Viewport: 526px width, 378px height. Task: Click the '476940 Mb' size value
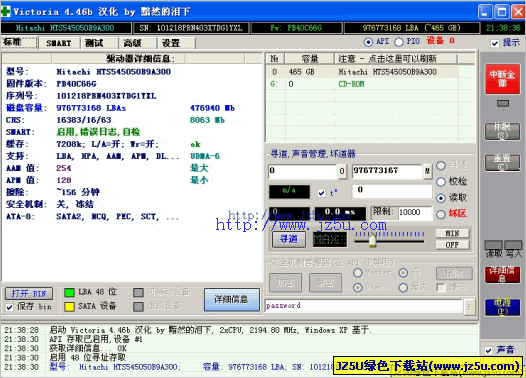(212, 108)
